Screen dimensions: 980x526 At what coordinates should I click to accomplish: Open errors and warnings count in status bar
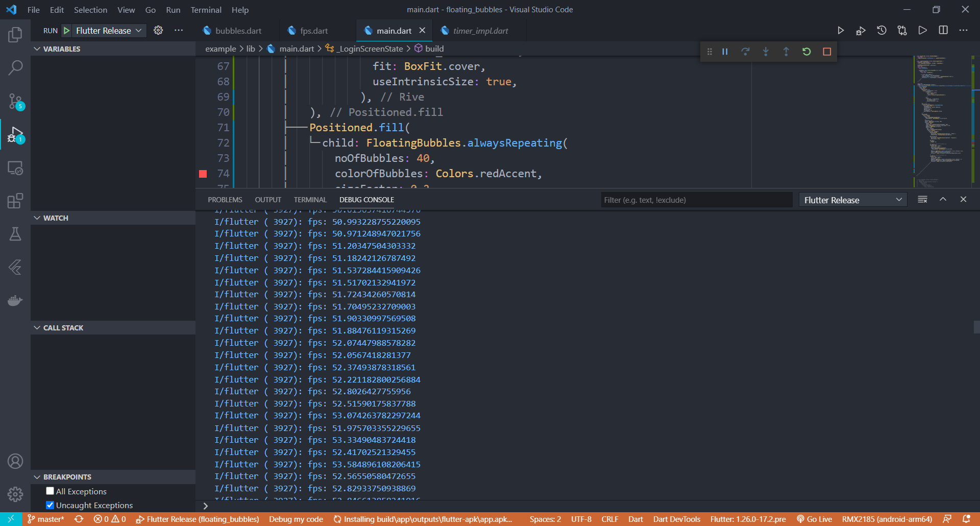point(109,519)
